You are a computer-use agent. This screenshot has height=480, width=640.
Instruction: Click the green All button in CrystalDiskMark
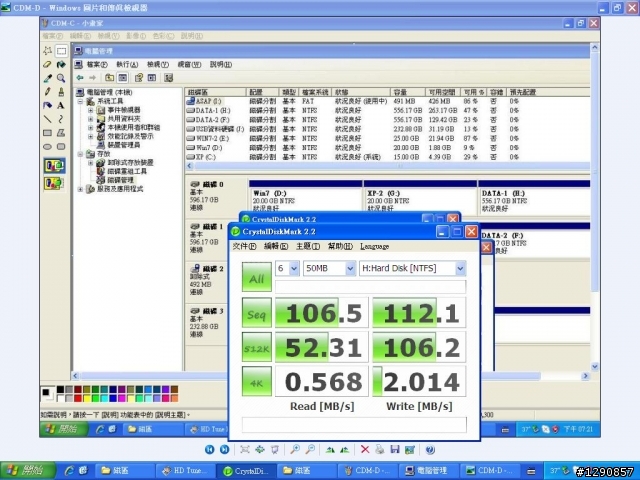click(x=257, y=277)
